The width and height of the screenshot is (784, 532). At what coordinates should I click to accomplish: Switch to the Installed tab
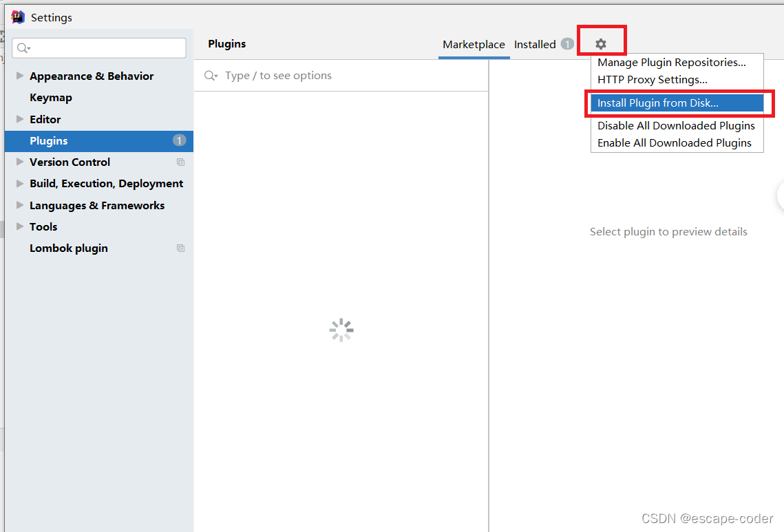[535, 45]
